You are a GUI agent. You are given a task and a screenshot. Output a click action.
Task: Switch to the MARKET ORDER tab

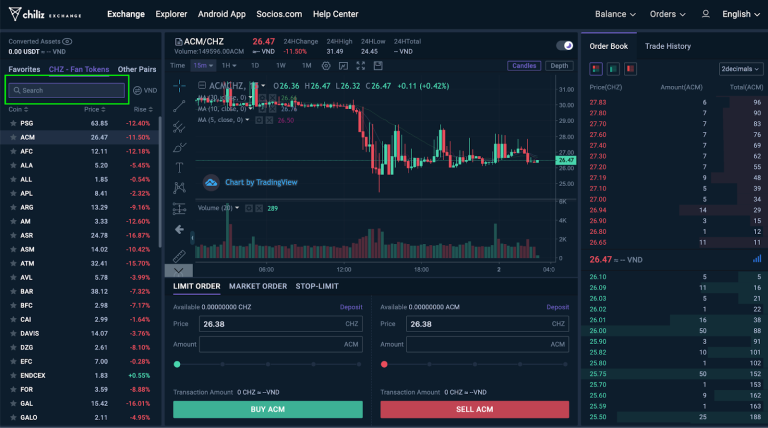[x=258, y=286]
